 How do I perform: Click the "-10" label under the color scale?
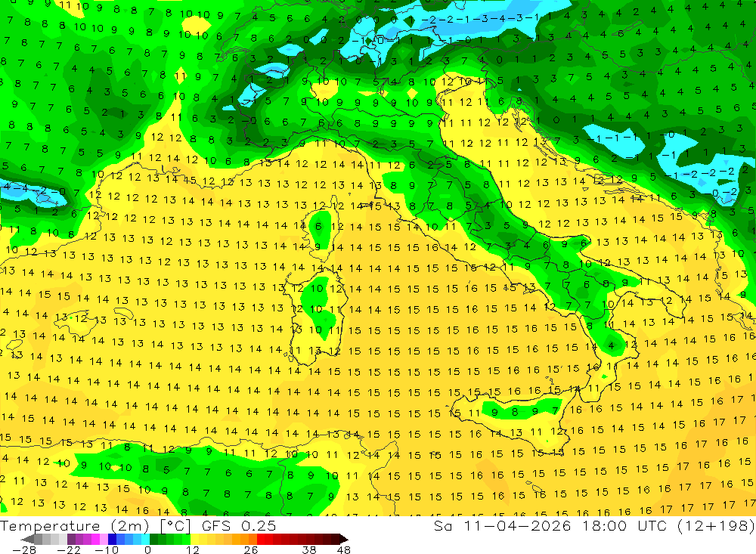[107, 549]
